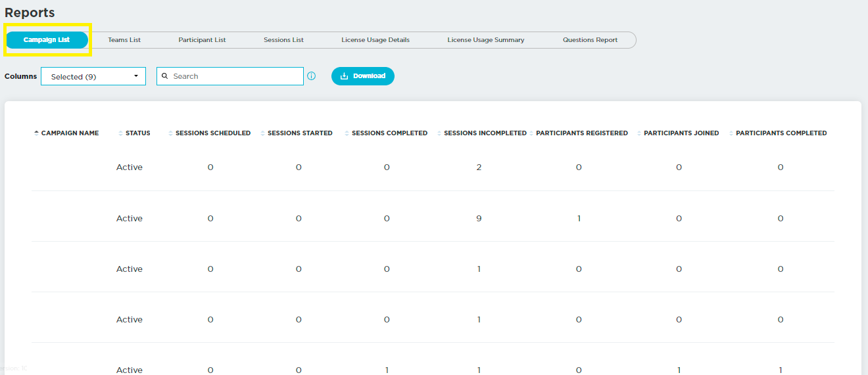Viewport: 868px width, 375px height.
Task: Click the sort arrows beside Campaign Name
Action: coord(36,133)
